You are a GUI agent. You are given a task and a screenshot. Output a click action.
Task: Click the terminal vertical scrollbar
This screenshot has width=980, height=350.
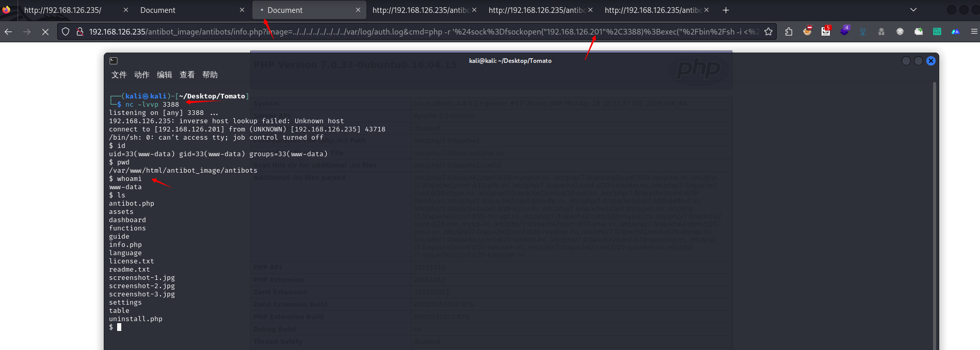click(x=935, y=215)
